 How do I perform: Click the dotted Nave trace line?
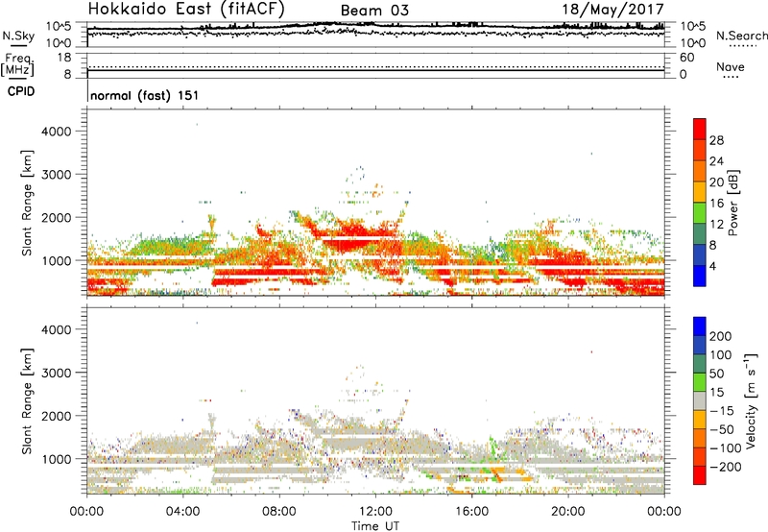click(375, 66)
